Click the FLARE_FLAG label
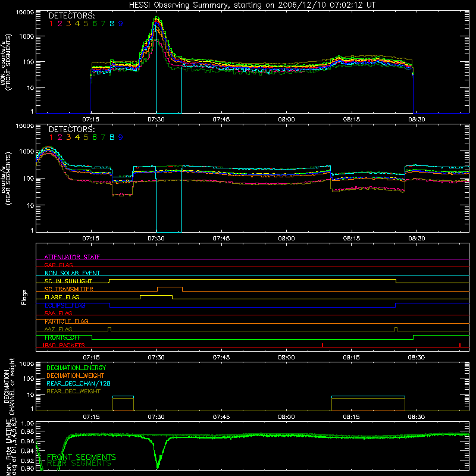The width and height of the screenshot is (476, 476). (x=62, y=297)
